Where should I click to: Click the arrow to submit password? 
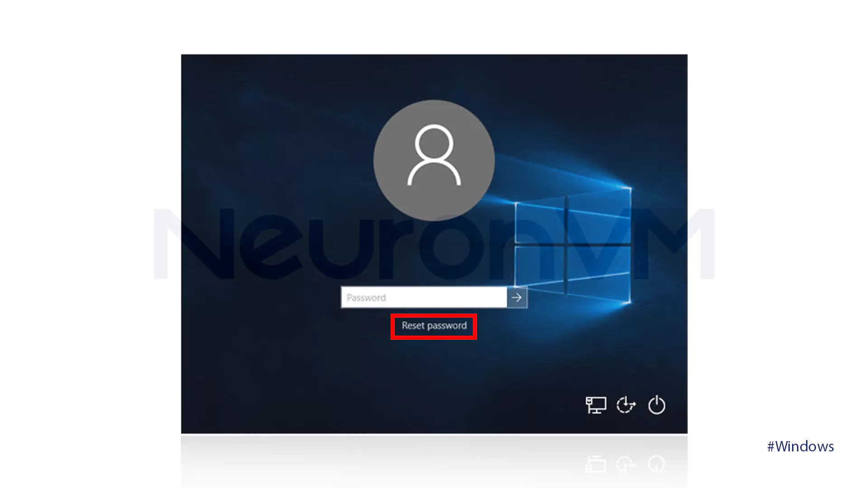pos(516,297)
